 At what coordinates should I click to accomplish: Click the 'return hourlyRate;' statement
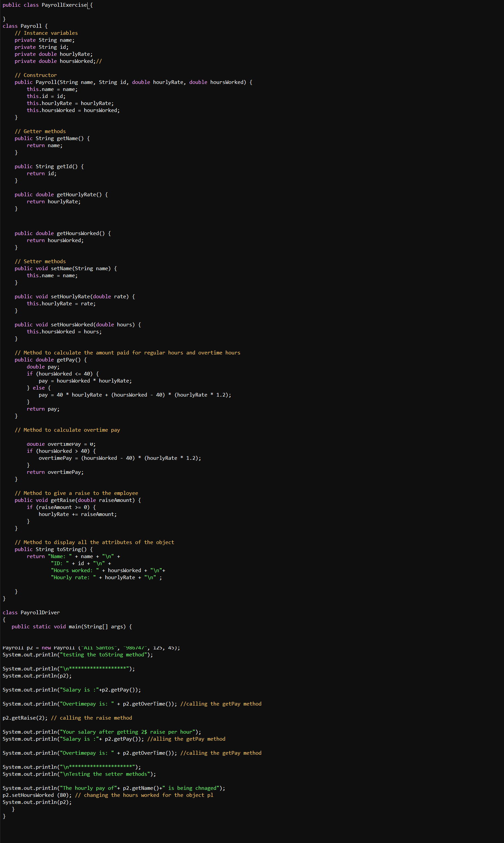[54, 202]
